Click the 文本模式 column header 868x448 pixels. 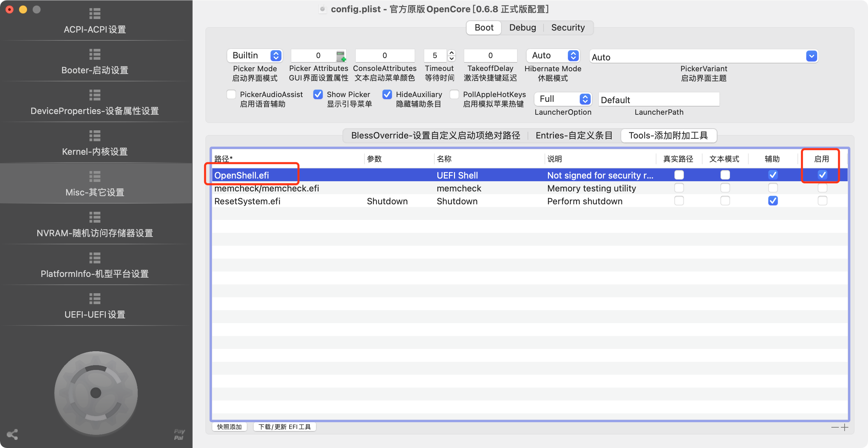coord(725,159)
